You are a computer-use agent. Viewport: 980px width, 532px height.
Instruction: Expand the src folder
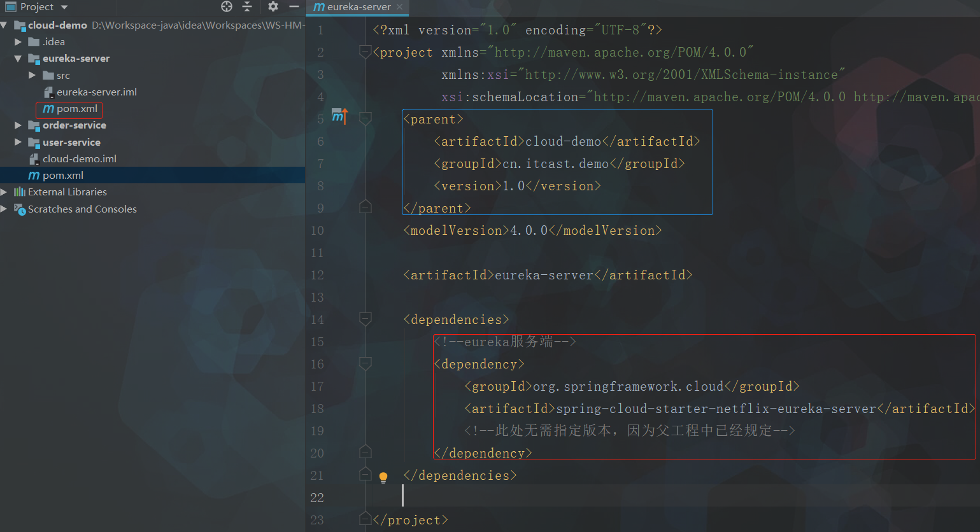(x=32, y=75)
